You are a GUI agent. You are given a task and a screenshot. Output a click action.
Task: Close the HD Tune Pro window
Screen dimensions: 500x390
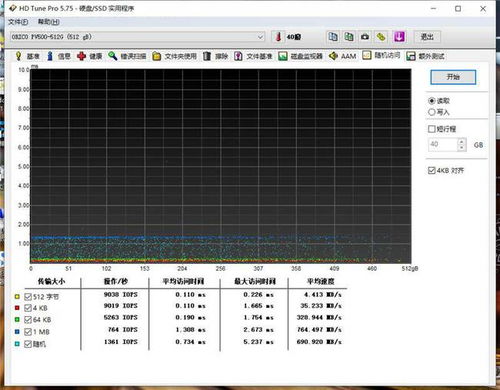pyautogui.click(x=483, y=9)
